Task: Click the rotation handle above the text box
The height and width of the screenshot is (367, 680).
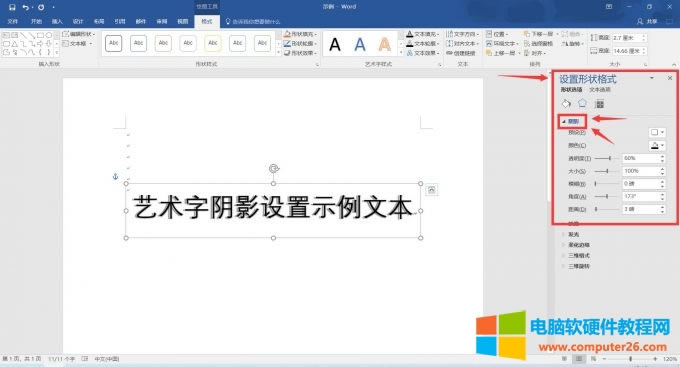Action: (x=274, y=168)
